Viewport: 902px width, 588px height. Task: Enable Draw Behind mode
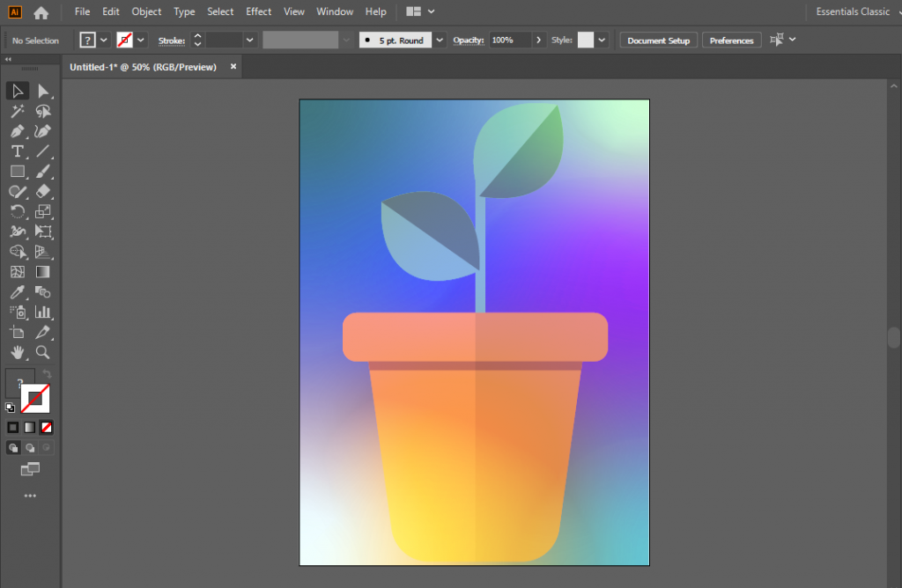(31, 447)
